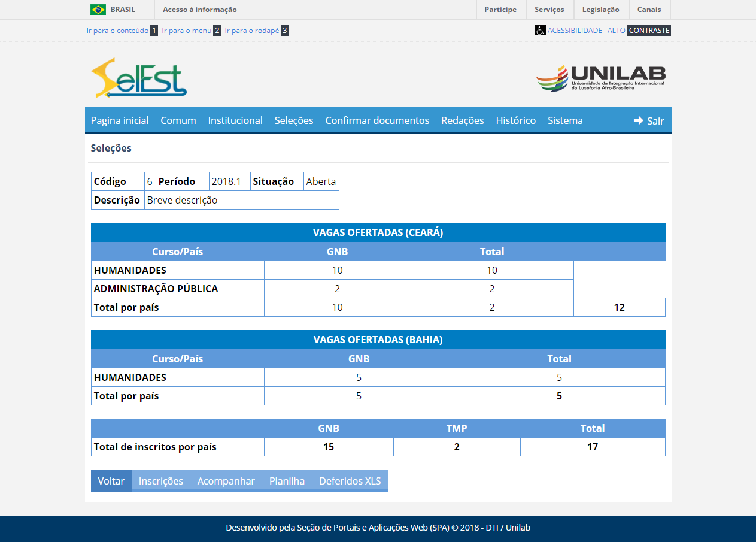Click the Sair logout arrow

[639, 120]
